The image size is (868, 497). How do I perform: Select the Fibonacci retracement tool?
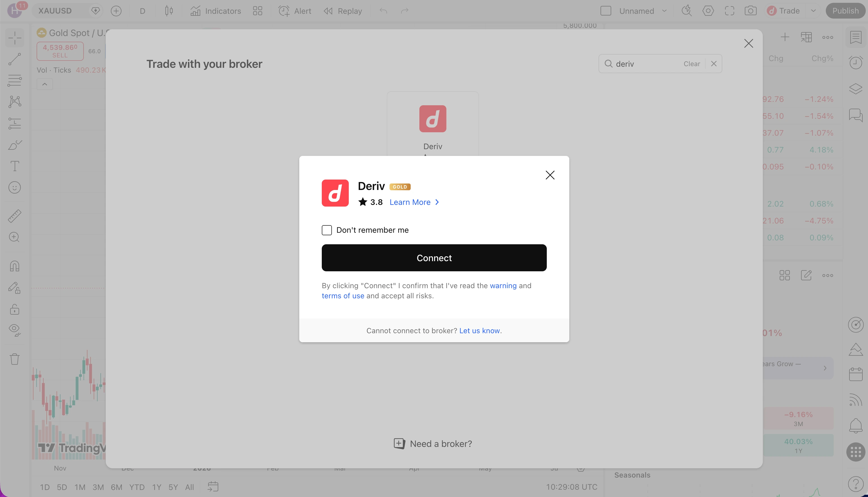(x=15, y=80)
